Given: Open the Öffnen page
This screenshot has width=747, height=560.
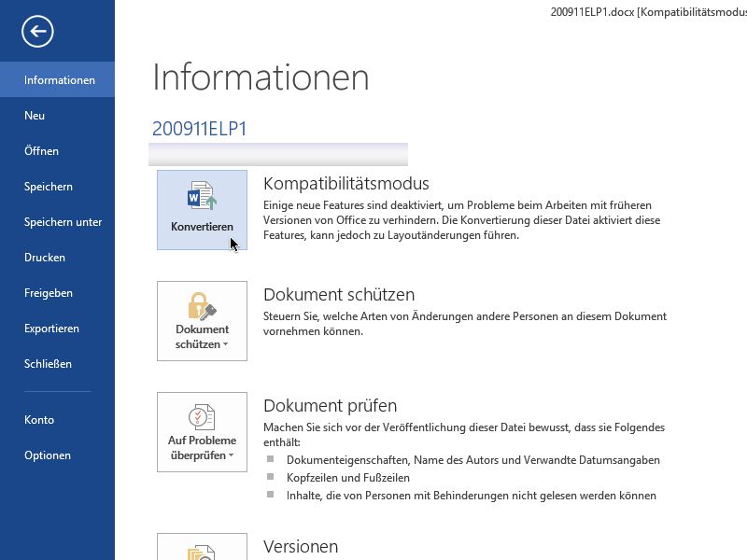Looking at the screenshot, I should [57, 151].
